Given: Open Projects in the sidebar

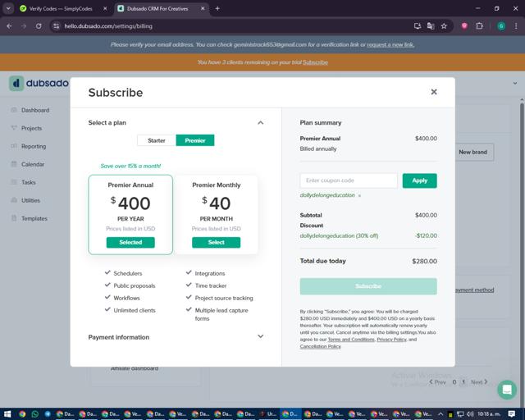Looking at the screenshot, I should pos(31,128).
